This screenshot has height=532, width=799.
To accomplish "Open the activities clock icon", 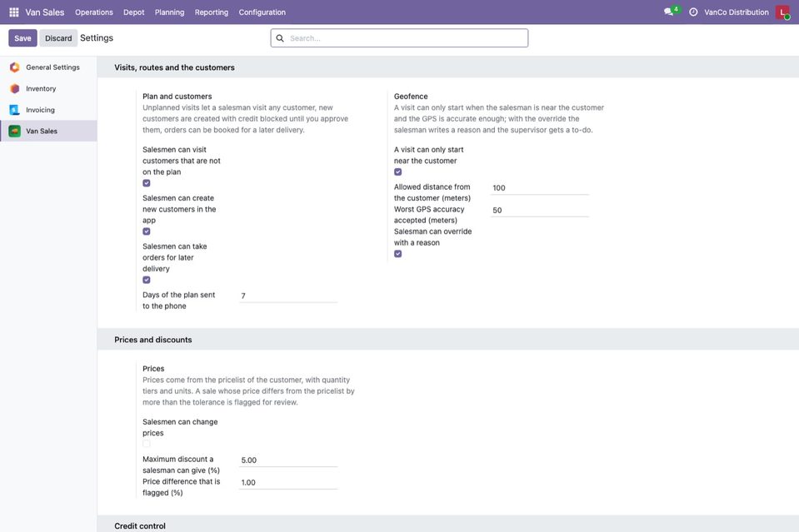I will point(693,12).
